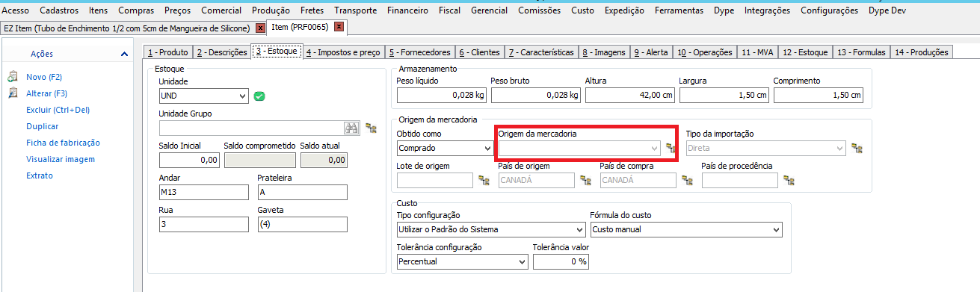Open the Tipo configuração dropdown

(579, 229)
